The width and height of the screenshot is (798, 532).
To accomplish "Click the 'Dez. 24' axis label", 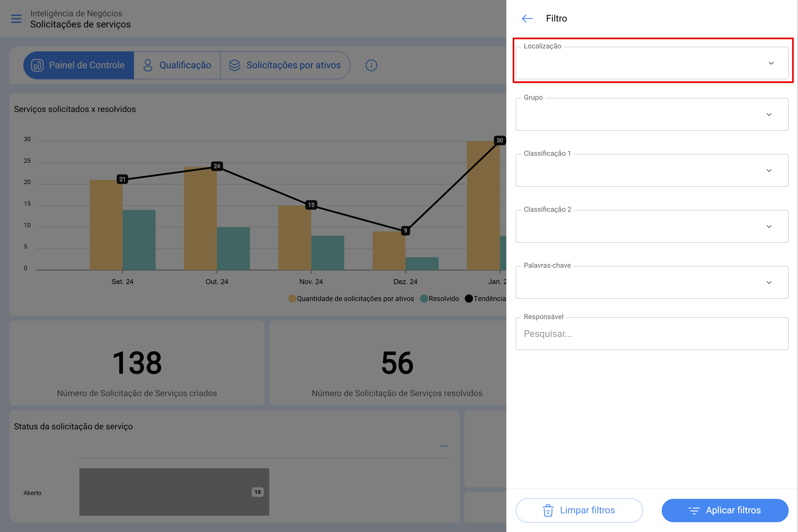I will point(405,282).
